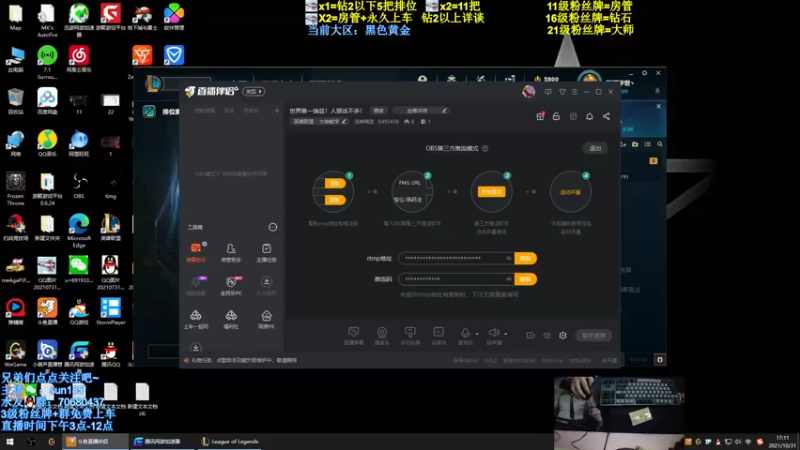This screenshot has width=800, height=450.
Task: Click the speaker notice icon in status bar
Action: 186,360
